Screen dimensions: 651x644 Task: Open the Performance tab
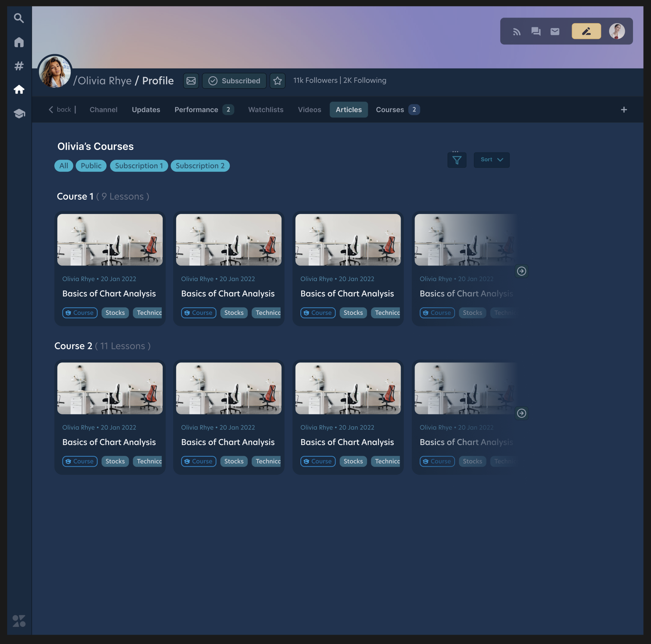[204, 110]
